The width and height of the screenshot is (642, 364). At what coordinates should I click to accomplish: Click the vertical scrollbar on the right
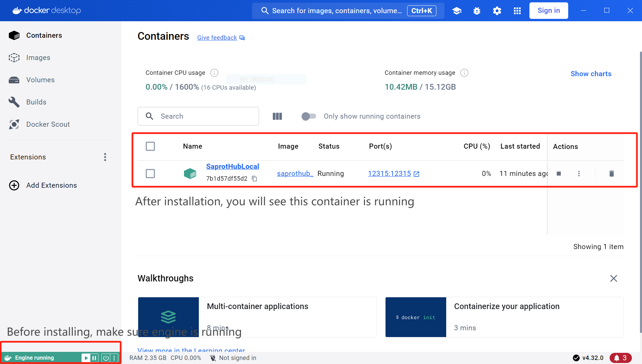[640, 192]
